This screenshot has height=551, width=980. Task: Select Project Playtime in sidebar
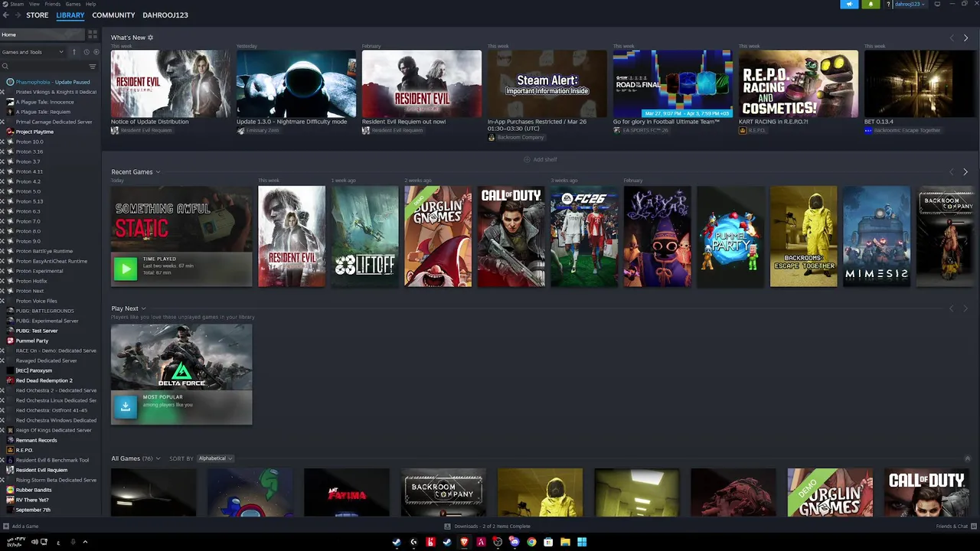tap(50, 132)
